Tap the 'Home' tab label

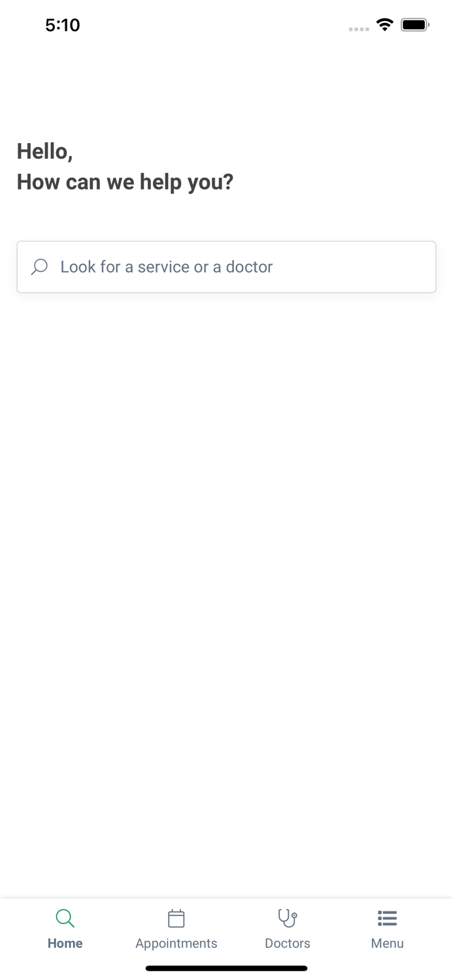(65, 943)
